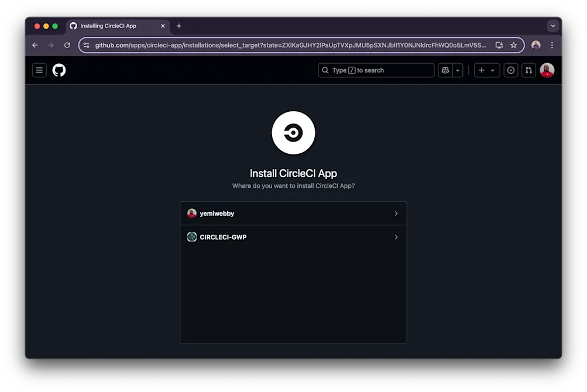The width and height of the screenshot is (587, 392).
Task: Click CIRCLECI-GWP organization avatar
Action: 192,237
